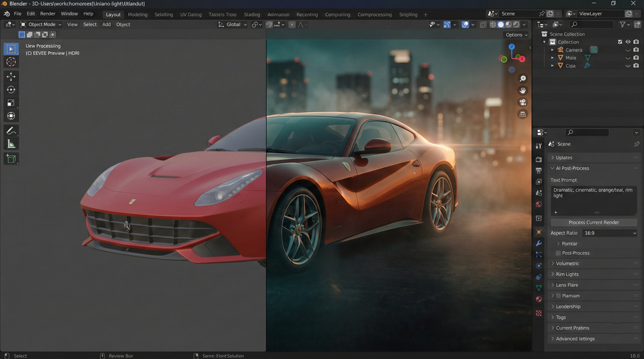Image resolution: width=644 pixels, height=359 pixels.
Task: Select the Annotate pencil tool
Action: [x=11, y=131]
